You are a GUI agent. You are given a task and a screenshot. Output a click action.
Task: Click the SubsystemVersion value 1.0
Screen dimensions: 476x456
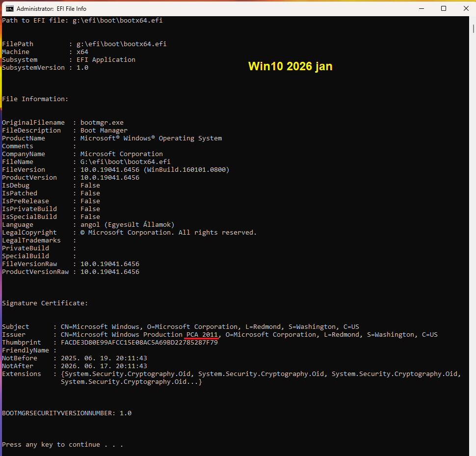click(x=82, y=68)
